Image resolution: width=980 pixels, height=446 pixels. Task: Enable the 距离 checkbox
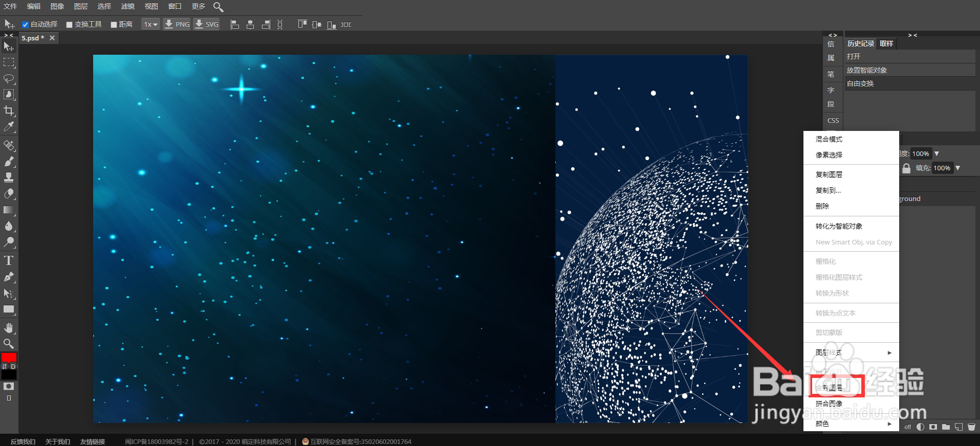point(114,25)
